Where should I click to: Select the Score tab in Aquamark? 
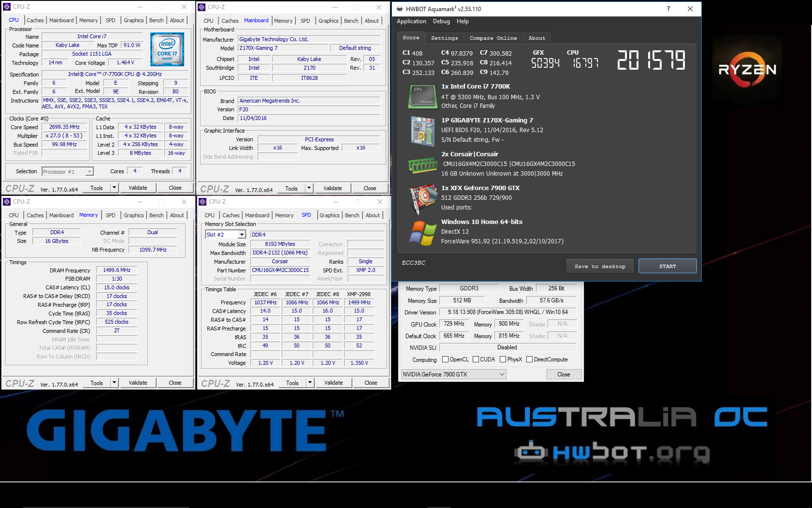tap(411, 37)
